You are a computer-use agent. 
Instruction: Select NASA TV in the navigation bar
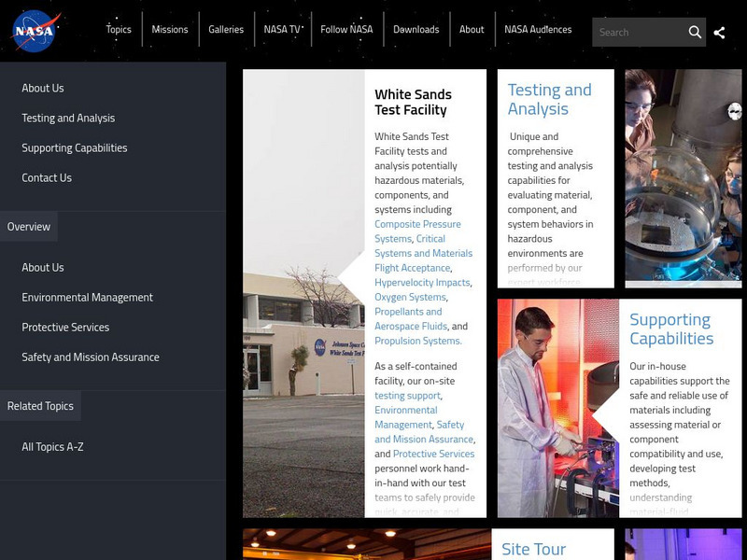tap(284, 29)
